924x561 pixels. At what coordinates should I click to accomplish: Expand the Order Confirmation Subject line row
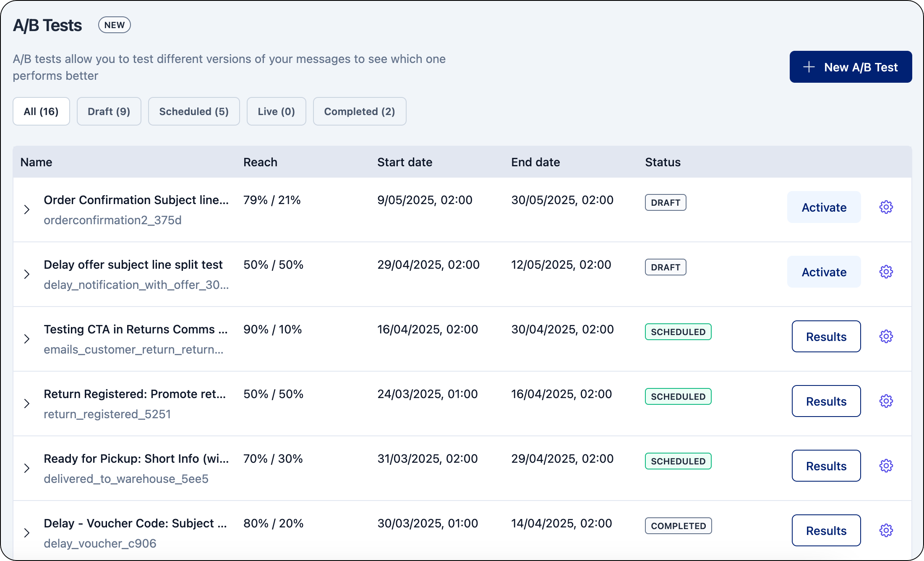pyautogui.click(x=27, y=209)
